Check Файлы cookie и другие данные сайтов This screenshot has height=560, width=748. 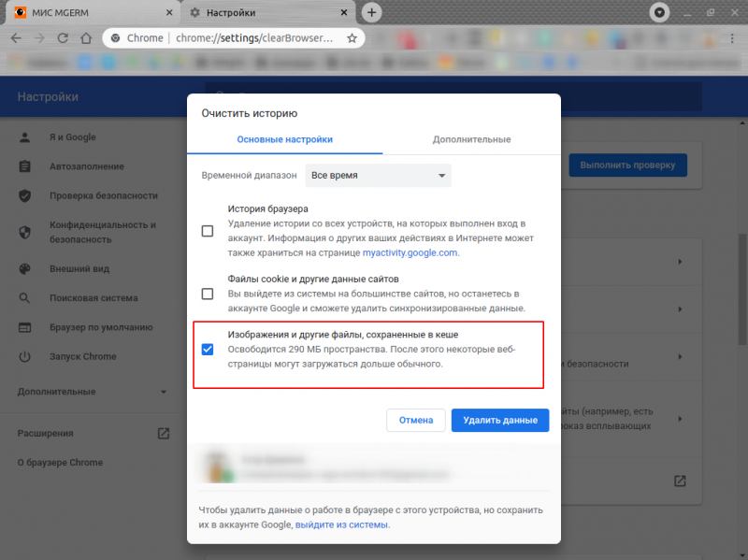pyautogui.click(x=207, y=294)
